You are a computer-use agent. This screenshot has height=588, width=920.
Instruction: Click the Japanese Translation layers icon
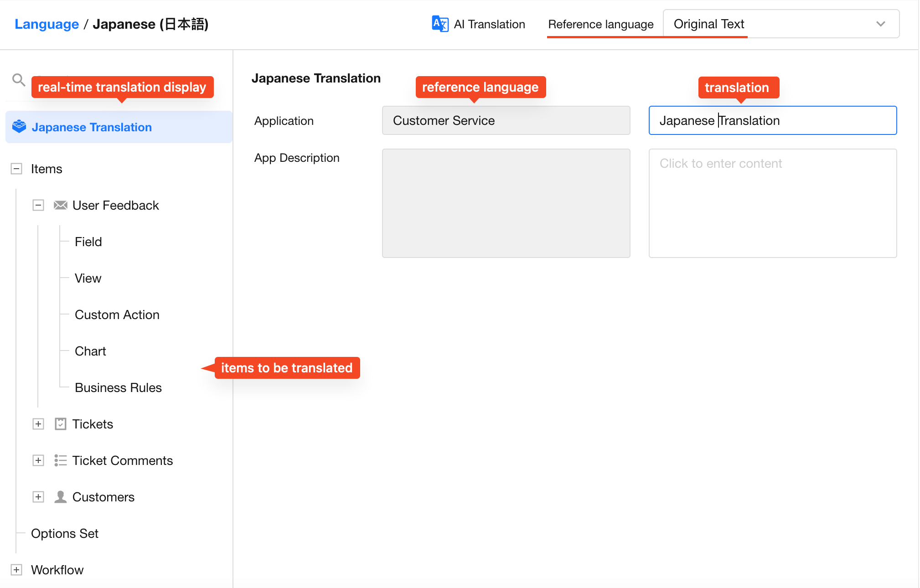(x=19, y=126)
